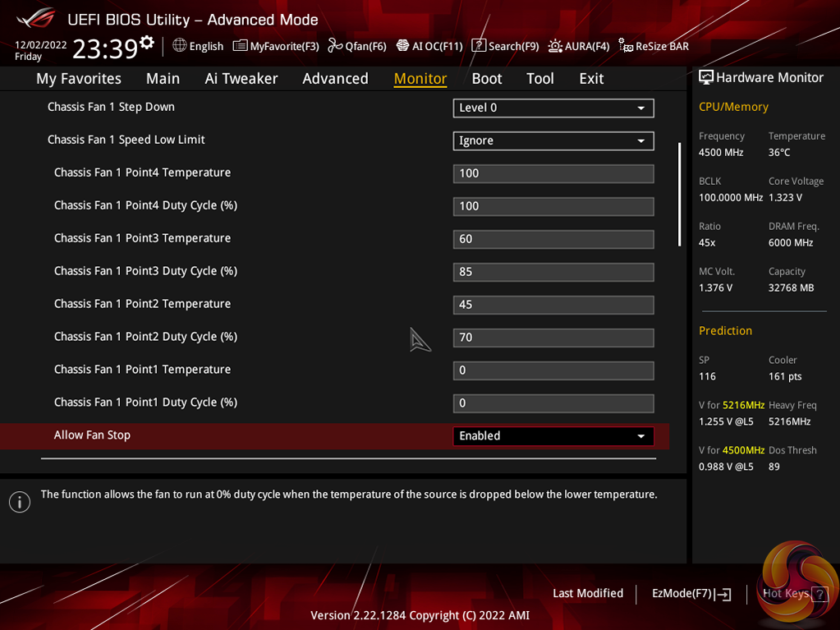Click the ROG logo icon
Image resolution: width=840 pixels, height=630 pixels.
click(x=35, y=18)
